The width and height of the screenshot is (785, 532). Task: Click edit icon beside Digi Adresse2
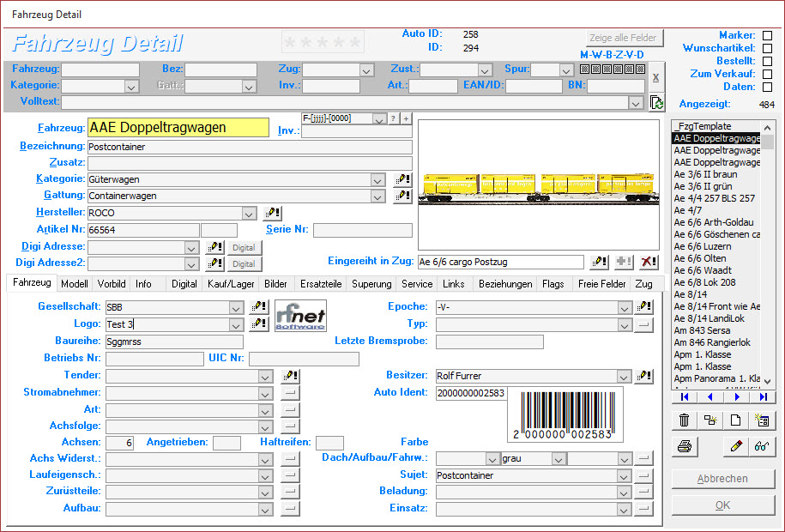(214, 263)
